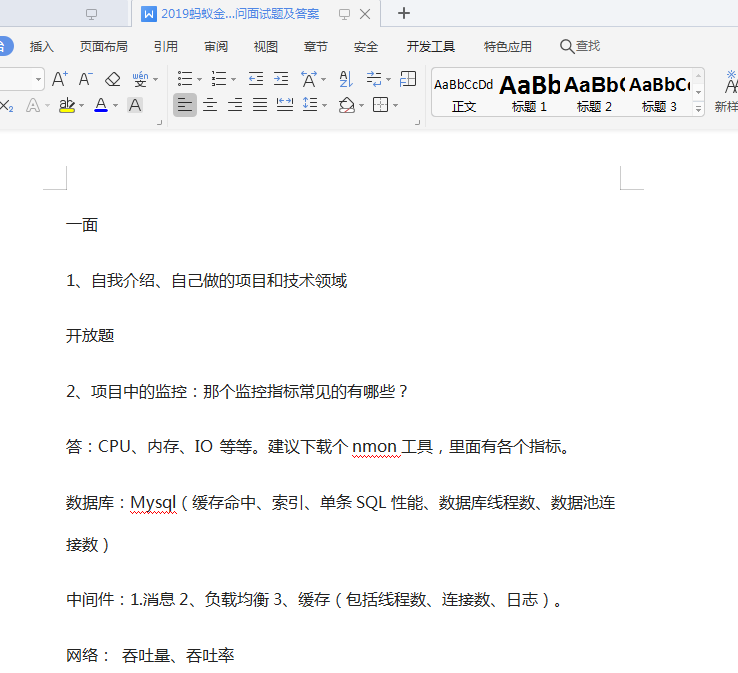Open font size dropdown
Screen dimensions: 738x673
(x=38, y=79)
